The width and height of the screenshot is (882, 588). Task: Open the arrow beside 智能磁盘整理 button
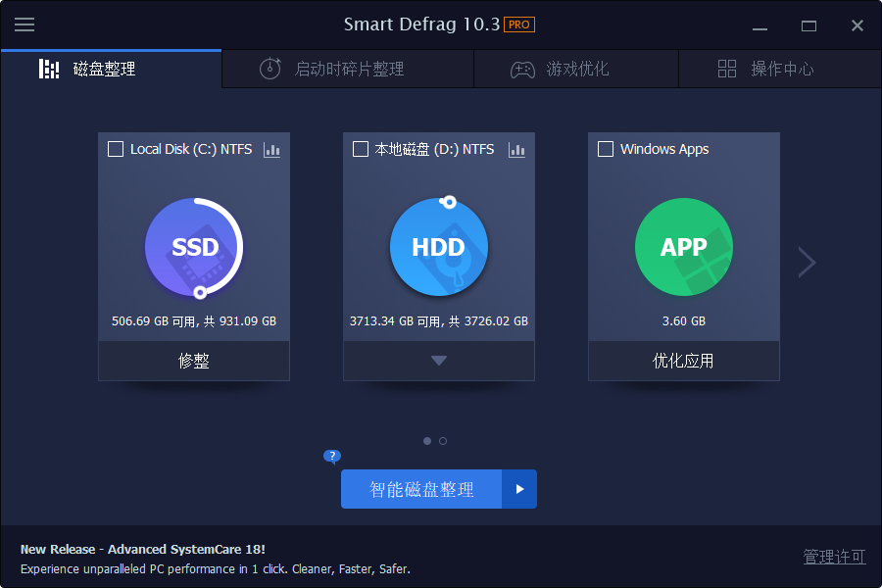click(x=519, y=489)
